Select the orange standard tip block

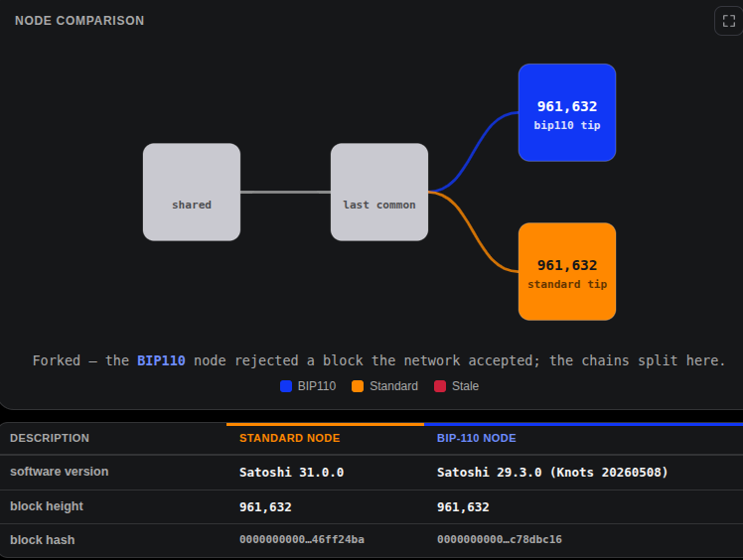click(x=567, y=271)
